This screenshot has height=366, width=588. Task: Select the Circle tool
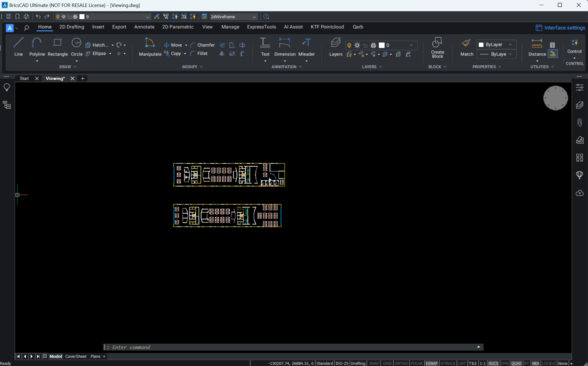[77, 47]
